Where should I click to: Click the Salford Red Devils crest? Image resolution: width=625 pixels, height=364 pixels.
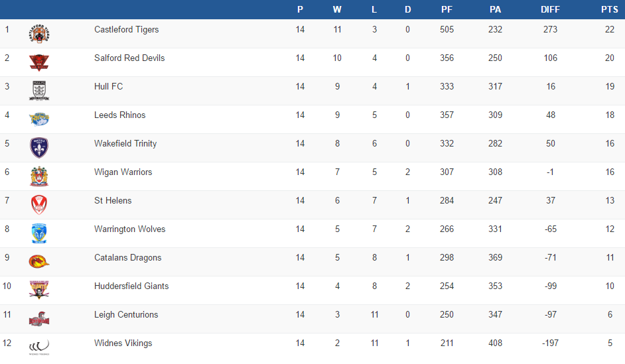coord(39,62)
